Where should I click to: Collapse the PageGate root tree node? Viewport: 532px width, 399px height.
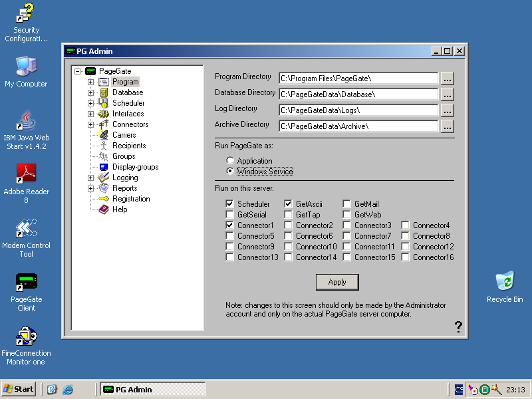(78, 71)
